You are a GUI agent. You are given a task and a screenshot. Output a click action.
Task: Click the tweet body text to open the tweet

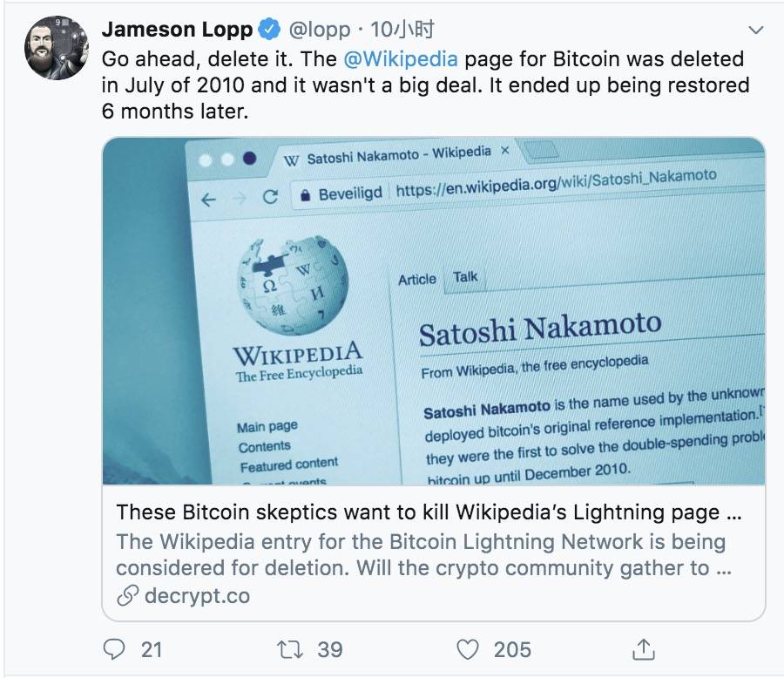(425, 85)
